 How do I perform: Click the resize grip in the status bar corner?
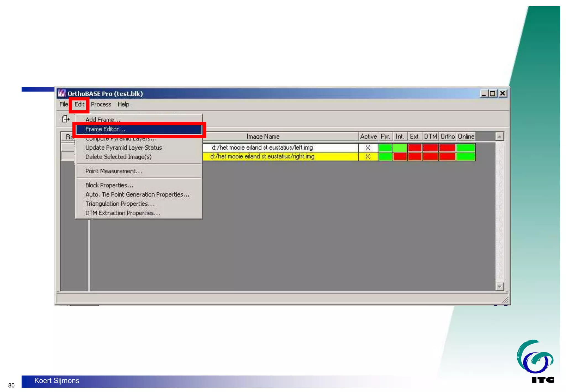(505, 300)
